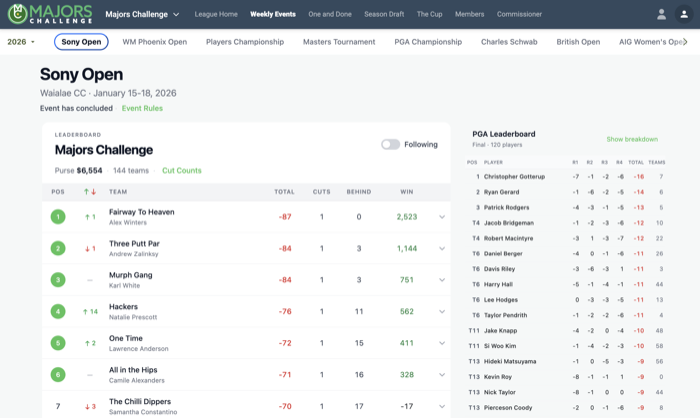Screen dimensions: 700x418
Task: Select Daniel Berger in PGA Leaderboard
Action: coord(503,254)
